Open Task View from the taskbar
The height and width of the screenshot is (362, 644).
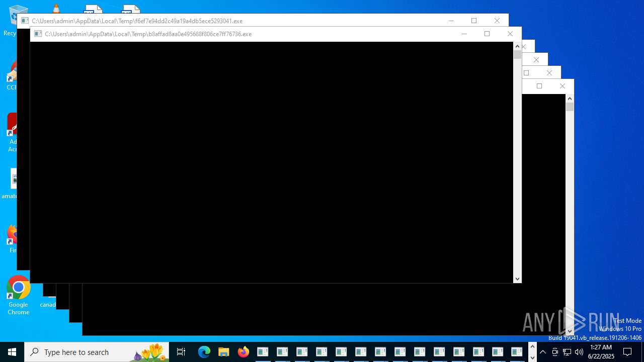[x=181, y=352]
